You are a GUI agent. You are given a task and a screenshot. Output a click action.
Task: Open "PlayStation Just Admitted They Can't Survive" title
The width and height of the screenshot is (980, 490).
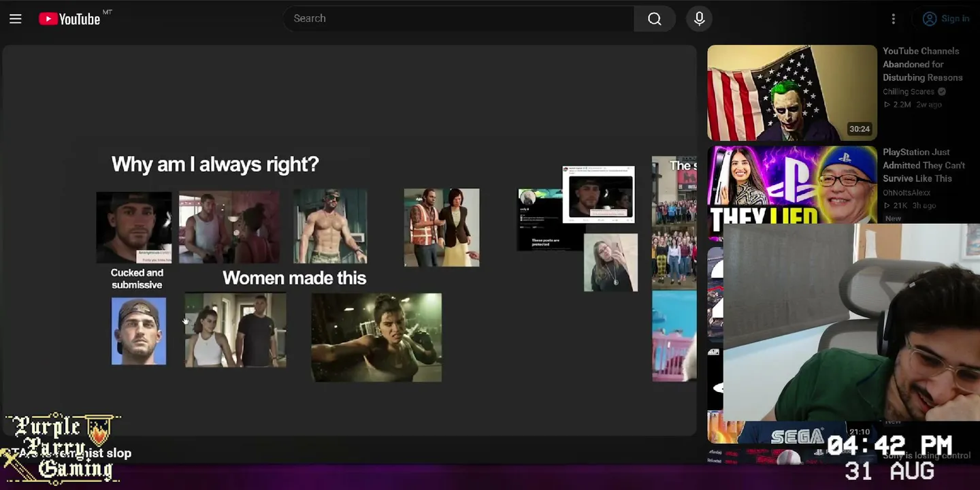tap(924, 165)
